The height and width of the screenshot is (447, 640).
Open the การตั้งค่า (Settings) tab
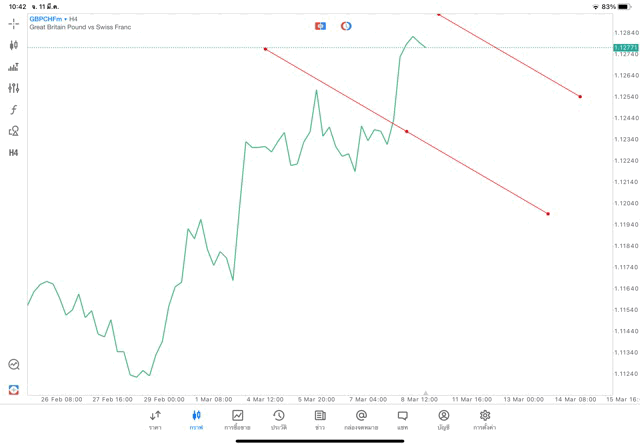tap(485, 420)
